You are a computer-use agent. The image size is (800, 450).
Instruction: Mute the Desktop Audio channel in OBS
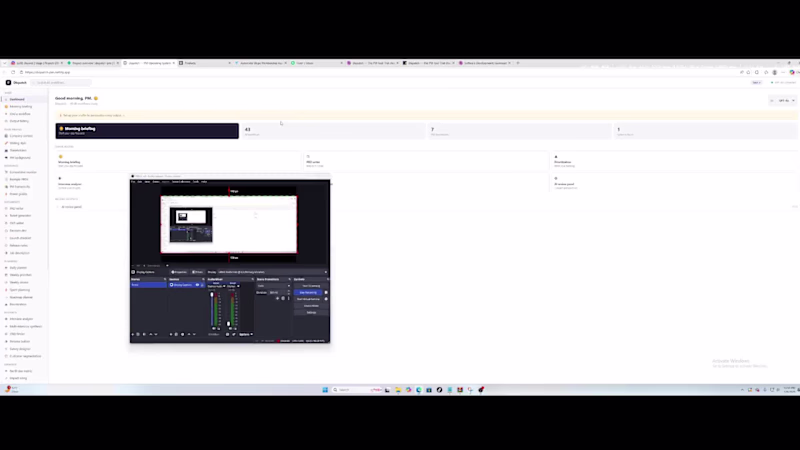214,329
